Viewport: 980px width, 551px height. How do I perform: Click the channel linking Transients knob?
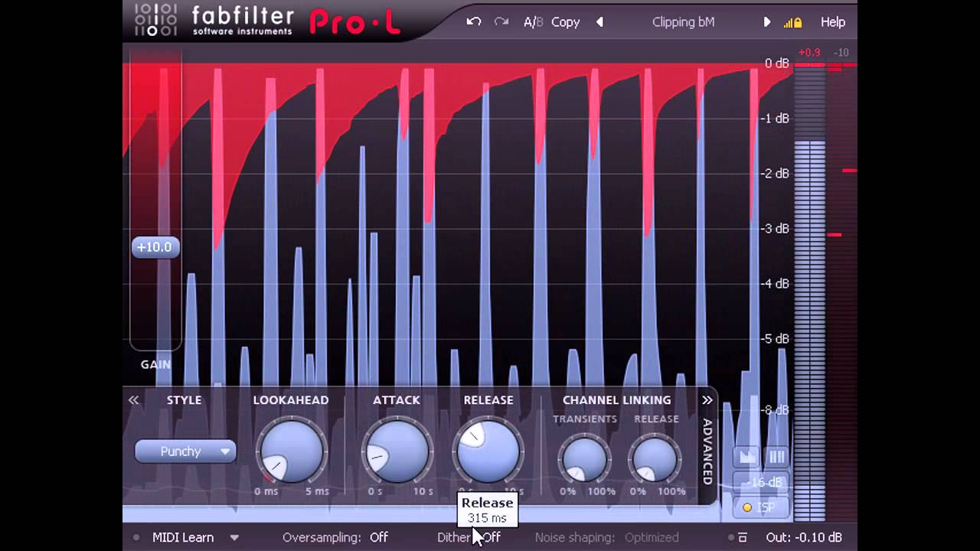coord(584,458)
